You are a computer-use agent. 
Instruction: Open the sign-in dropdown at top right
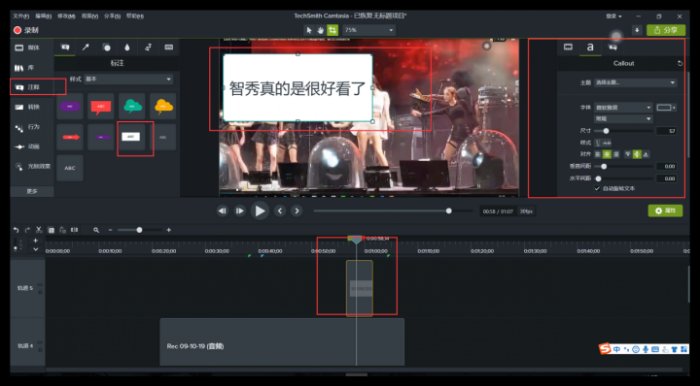pos(614,17)
